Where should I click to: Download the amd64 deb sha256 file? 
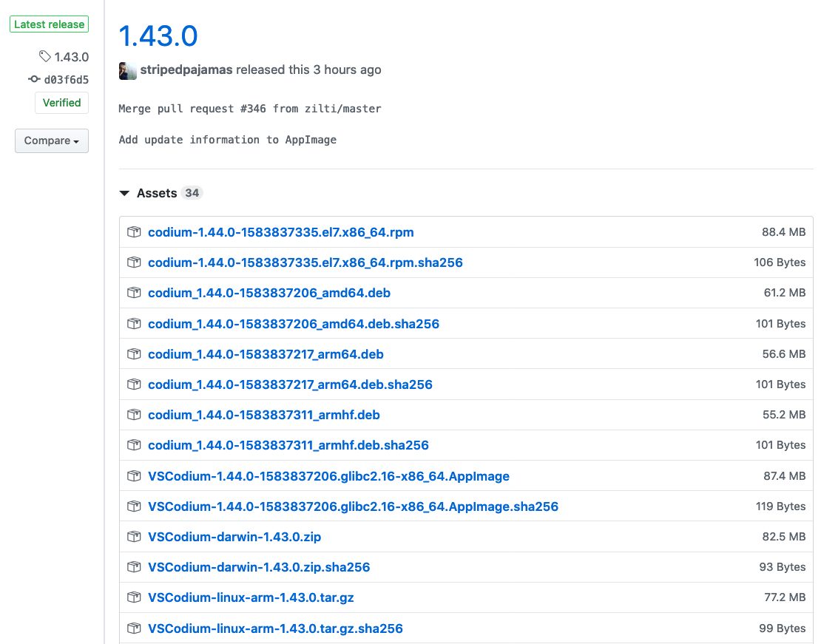(x=294, y=323)
